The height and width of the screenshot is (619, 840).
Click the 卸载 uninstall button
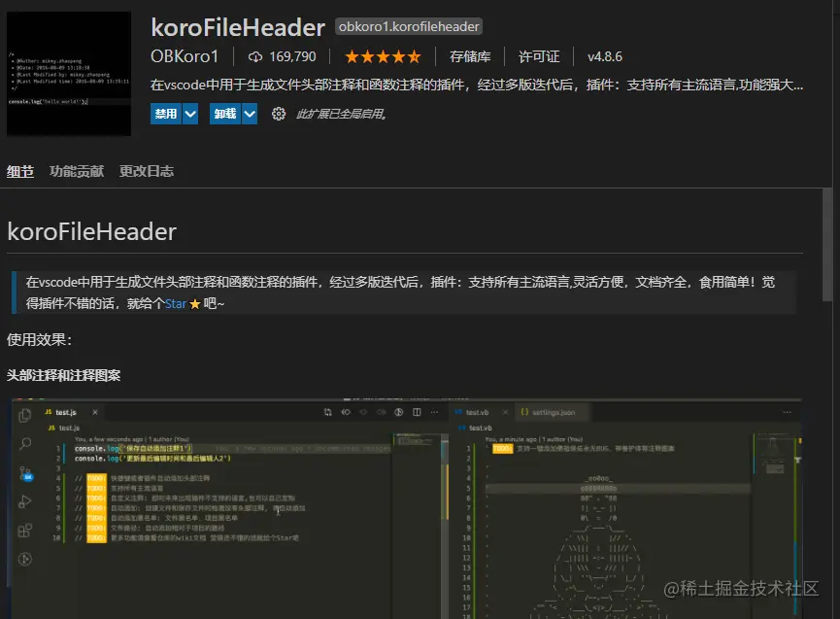pos(225,114)
